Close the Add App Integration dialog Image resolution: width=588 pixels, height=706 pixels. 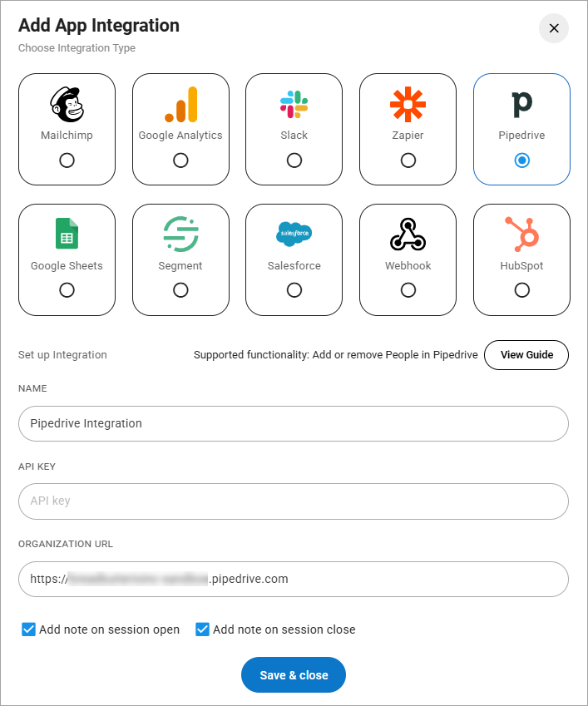553,28
